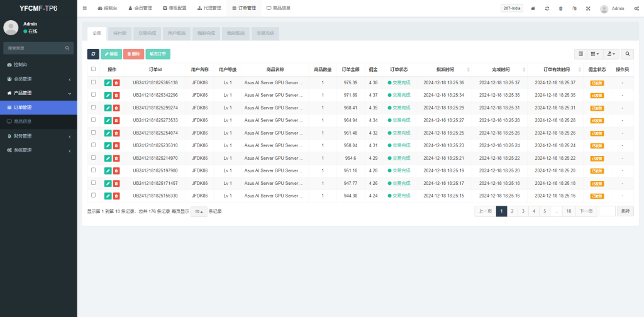Viewport: 644px width, 317px height.
Task: Go to page 2 in pagination
Action: point(512,211)
